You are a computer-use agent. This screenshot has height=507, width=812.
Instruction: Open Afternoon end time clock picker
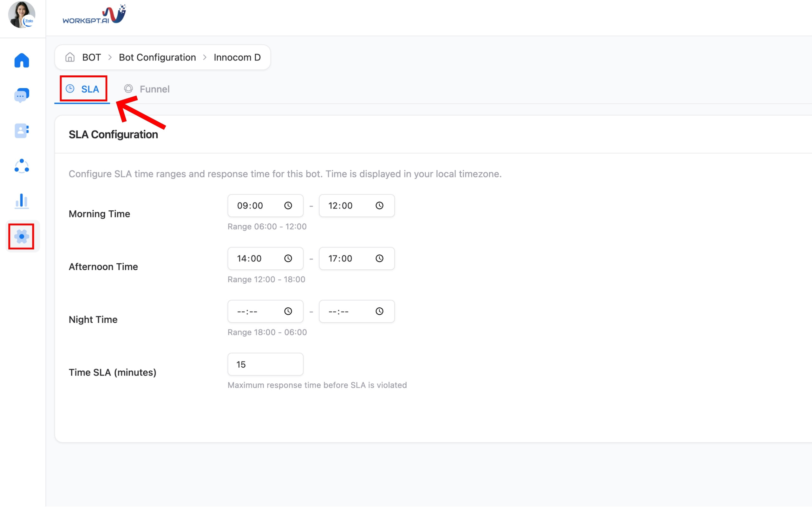(379, 259)
